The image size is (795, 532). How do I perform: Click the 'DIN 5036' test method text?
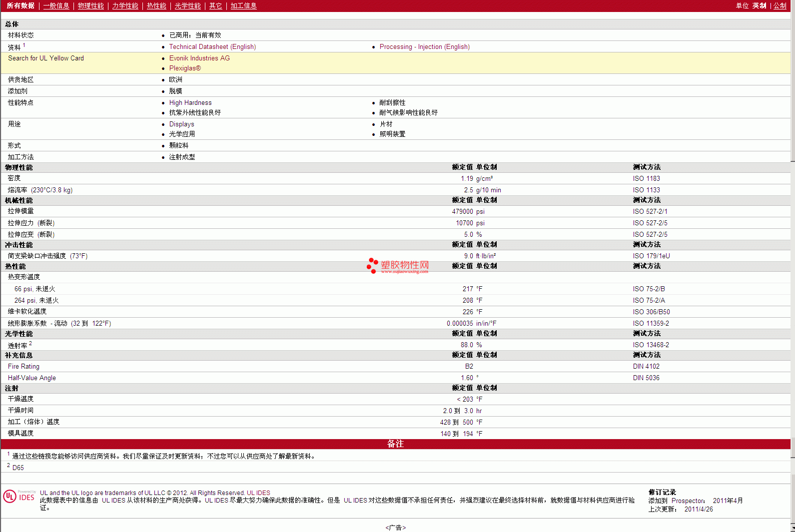click(646, 378)
